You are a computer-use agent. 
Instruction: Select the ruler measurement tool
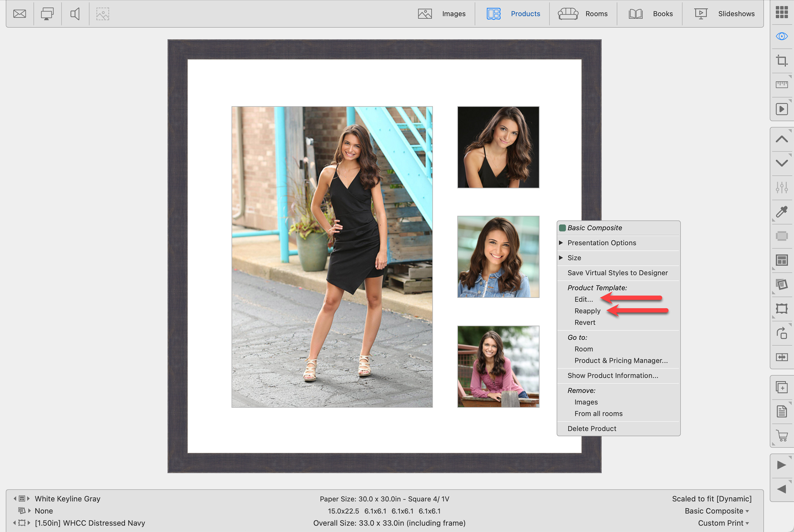click(x=781, y=85)
